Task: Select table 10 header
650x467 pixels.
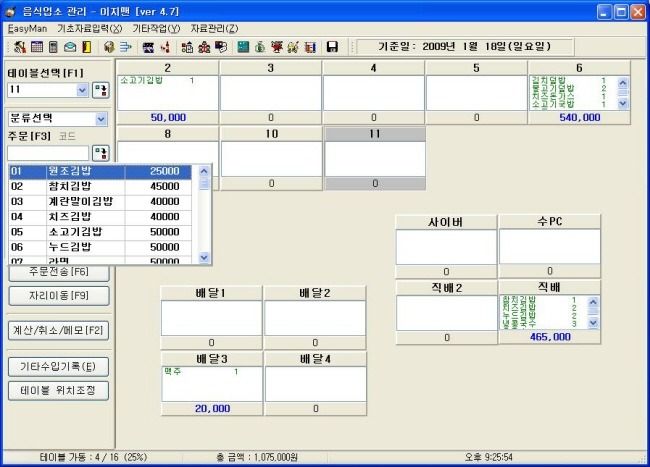Action: tap(272, 134)
